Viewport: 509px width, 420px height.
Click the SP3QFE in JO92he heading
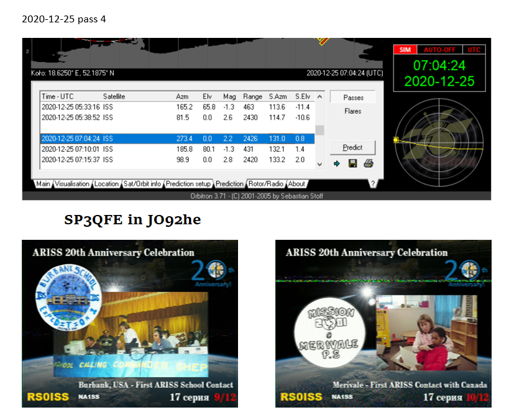click(x=132, y=220)
